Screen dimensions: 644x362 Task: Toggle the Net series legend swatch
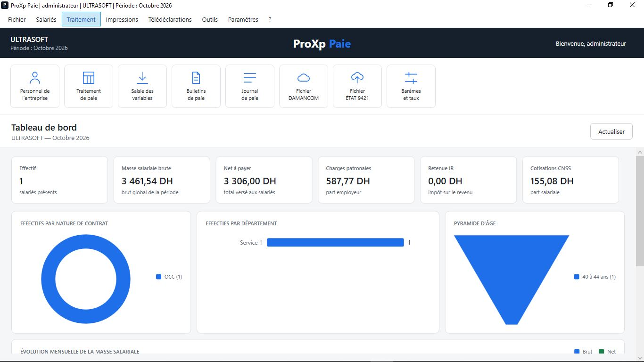pos(602,352)
